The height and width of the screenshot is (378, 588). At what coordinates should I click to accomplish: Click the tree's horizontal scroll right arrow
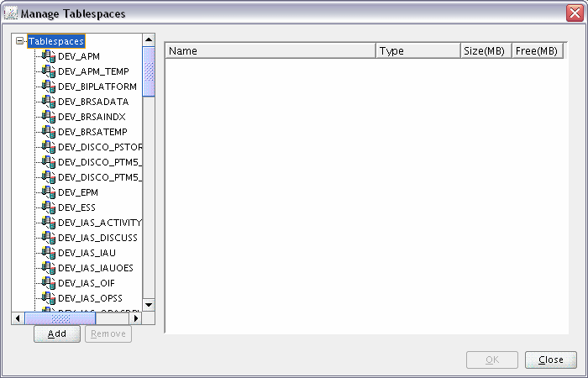[x=136, y=318]
